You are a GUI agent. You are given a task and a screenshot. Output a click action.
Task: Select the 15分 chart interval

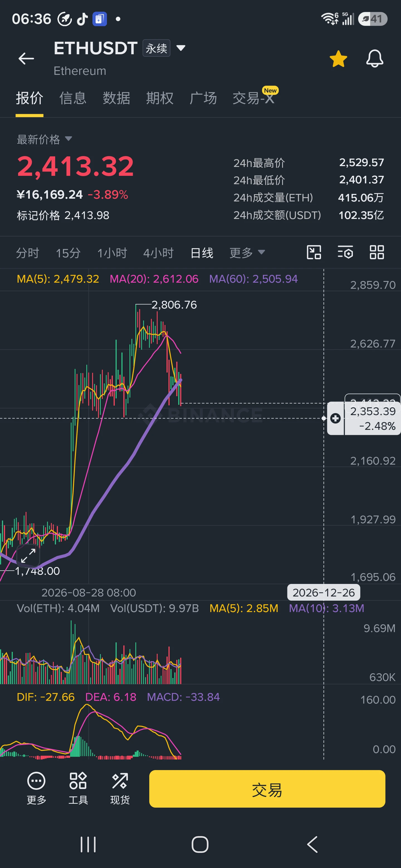pos(68,253)
